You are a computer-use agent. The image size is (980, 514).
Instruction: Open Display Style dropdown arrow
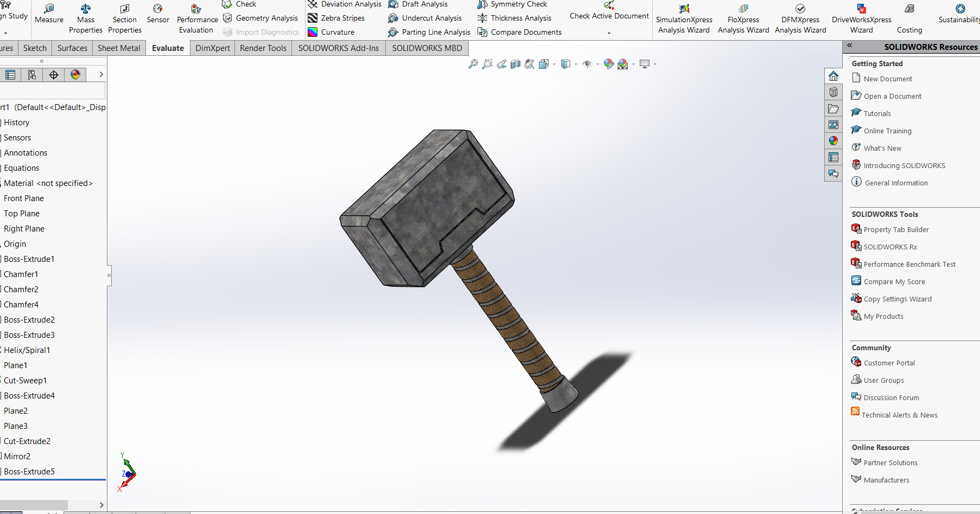(x=576, y=65)
